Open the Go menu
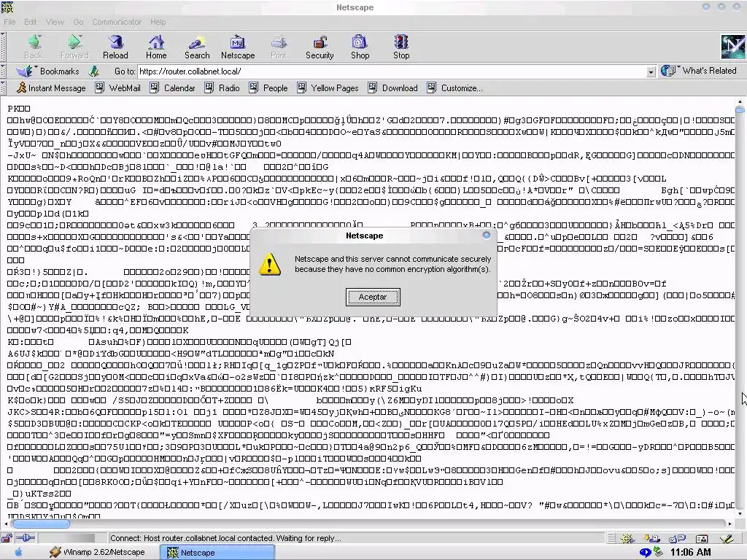Image resolution: width=747 pixels, height=560 pixels. click(78, 22)
